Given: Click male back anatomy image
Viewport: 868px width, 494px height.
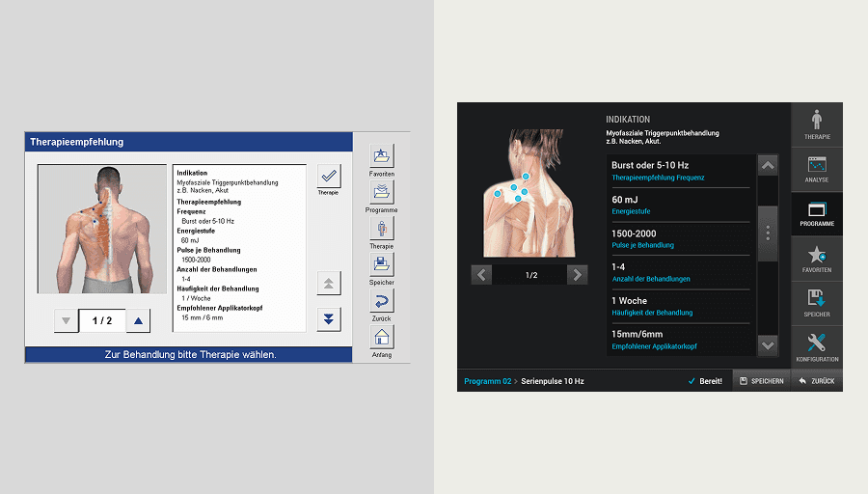Looking at the screenshot, I should (x=102, y=229).
